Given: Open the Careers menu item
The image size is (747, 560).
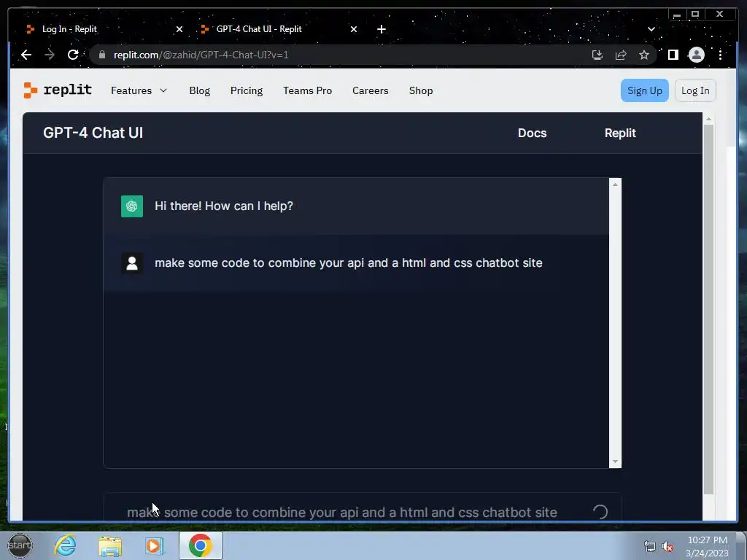Looking at the screenshot, I should pos(370,90).
